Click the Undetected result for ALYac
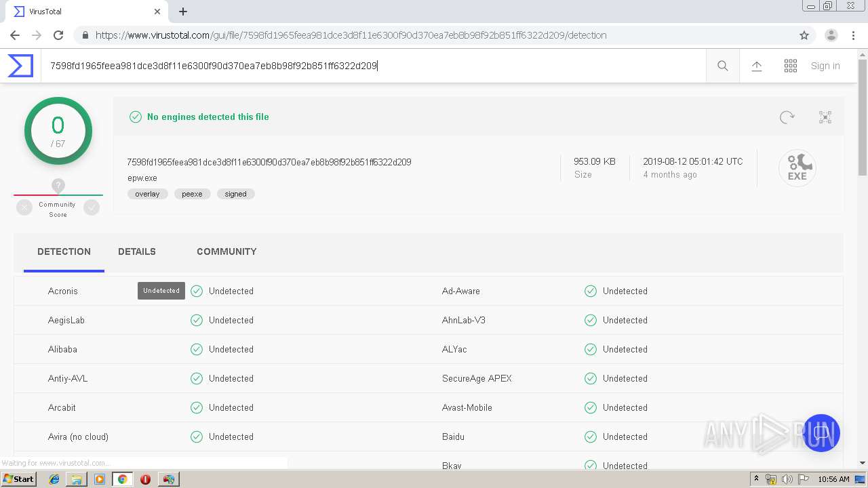Viewport: 868px width, 488px height. point(625,349)
